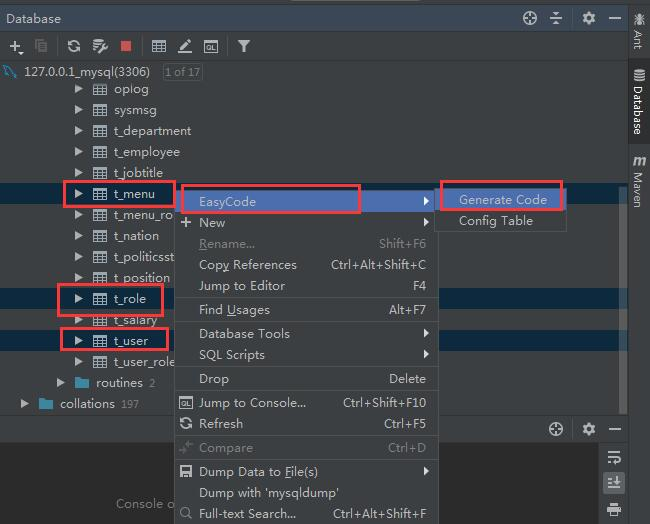Choose Jump to Console menu entry

tap(307, 403)
